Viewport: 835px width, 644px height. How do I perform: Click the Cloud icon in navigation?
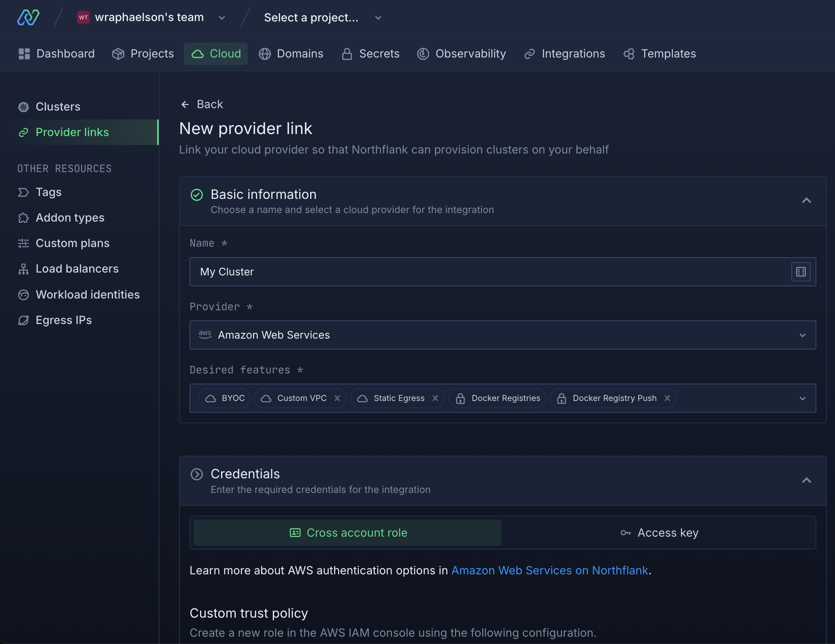(x=198, y=54)
